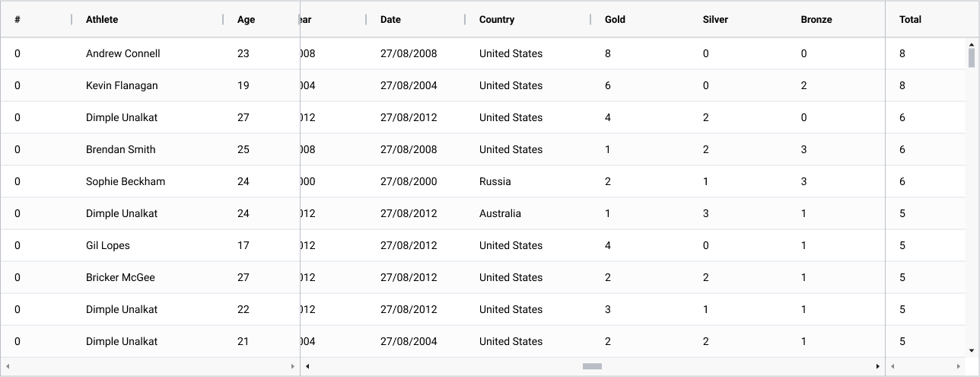This screenshot has height=377, width=980.
Task: Sort by the Total column header
Action: tap(910, 20)
